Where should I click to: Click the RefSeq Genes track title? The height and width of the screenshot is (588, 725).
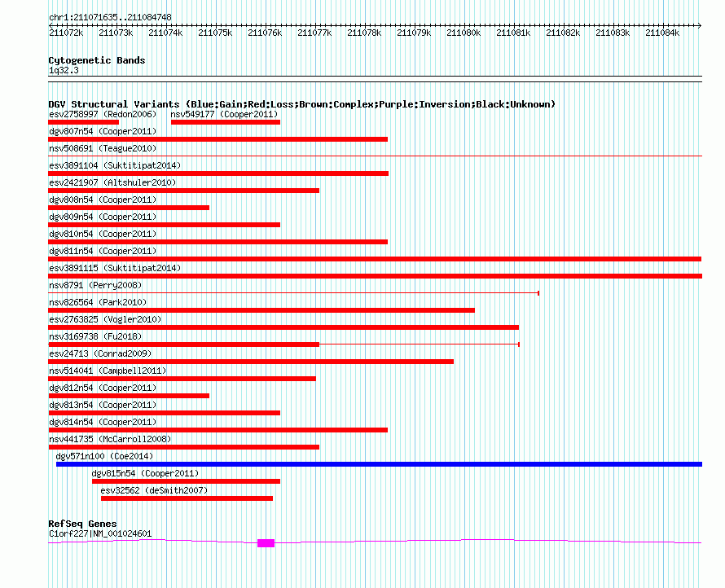[82, 524]
